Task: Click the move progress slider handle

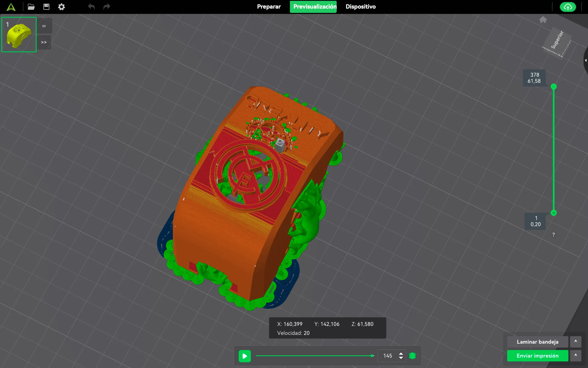Action: 372,356
